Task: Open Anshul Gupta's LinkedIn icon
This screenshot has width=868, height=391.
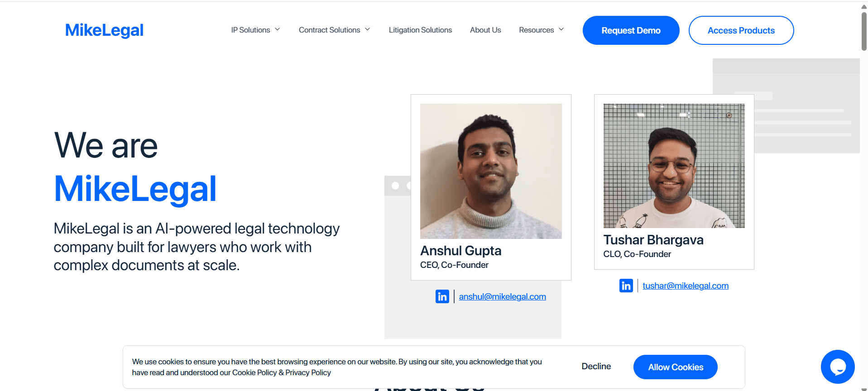Action: (442, 296)
